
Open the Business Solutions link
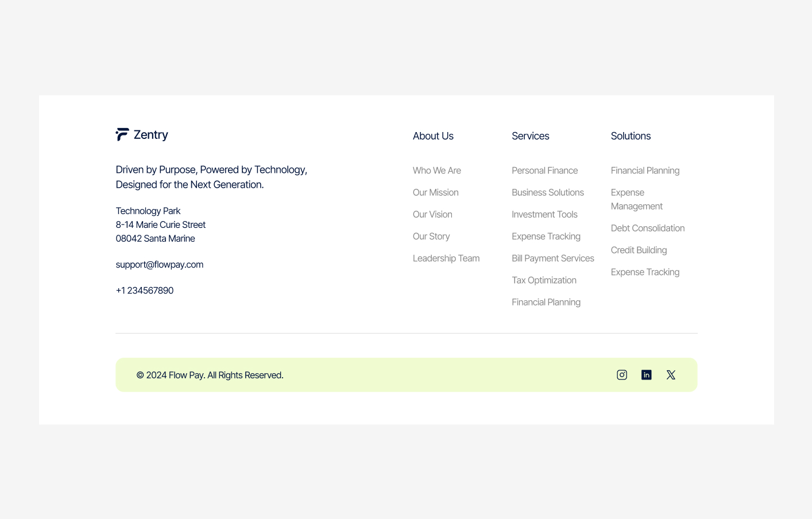point(548,192)
